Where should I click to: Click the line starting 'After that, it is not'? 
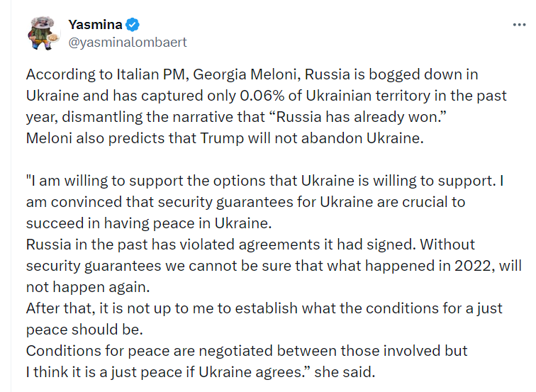pos(264,308)
